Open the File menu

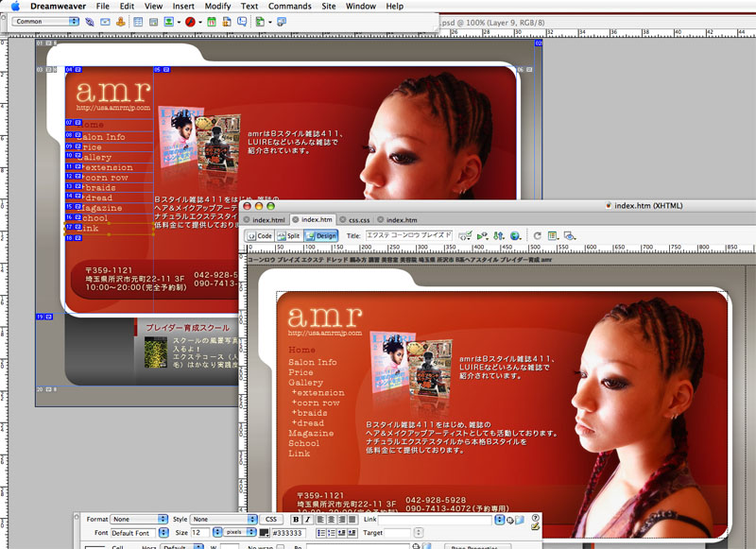pos(103,7)
